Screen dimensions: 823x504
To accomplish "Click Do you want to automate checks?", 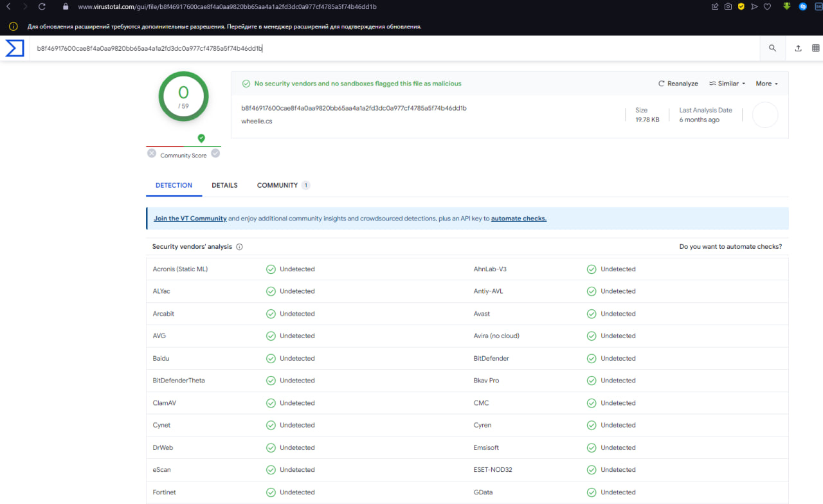I will click(730, 247).
